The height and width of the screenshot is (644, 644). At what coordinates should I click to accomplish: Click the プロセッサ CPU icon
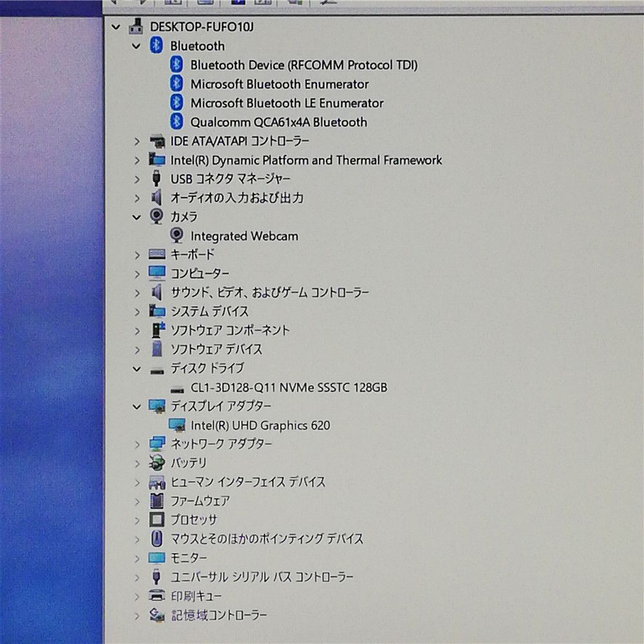[x=156, y=520]
